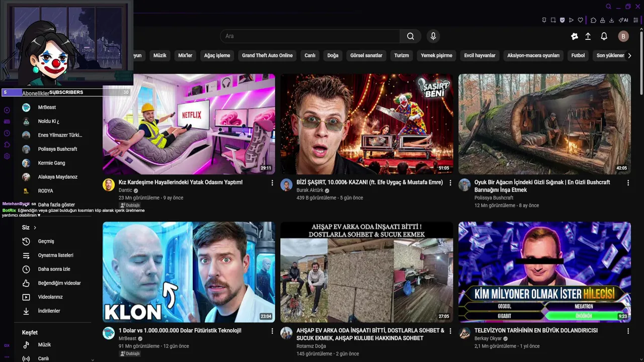
Task: Open Burak Aktürk channel name link
Action: coord(310,191)
